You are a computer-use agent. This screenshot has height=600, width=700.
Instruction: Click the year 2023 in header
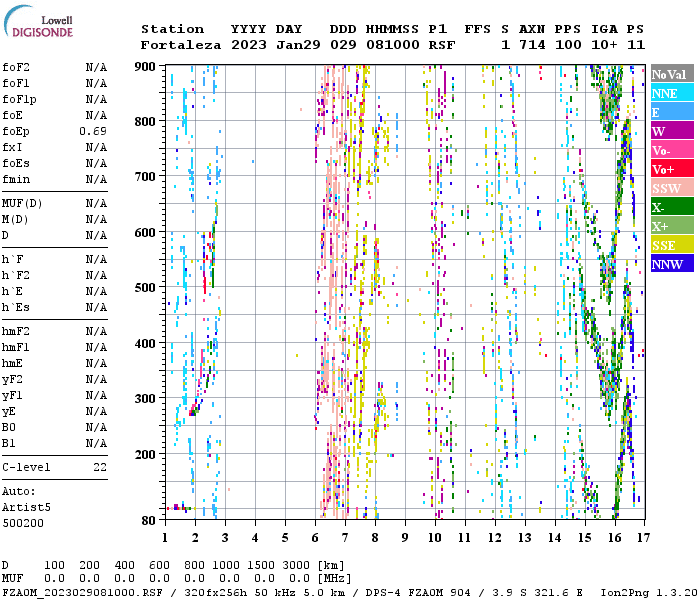click(249, 45)
